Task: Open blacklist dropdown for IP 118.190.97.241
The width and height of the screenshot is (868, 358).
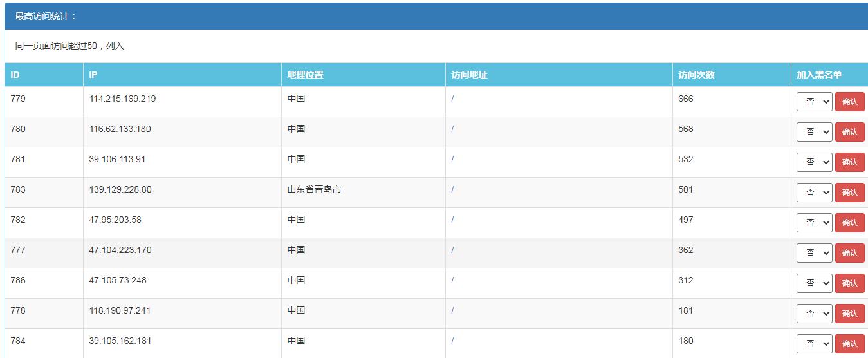Action: pyautogui.click(x=814, y=314)
